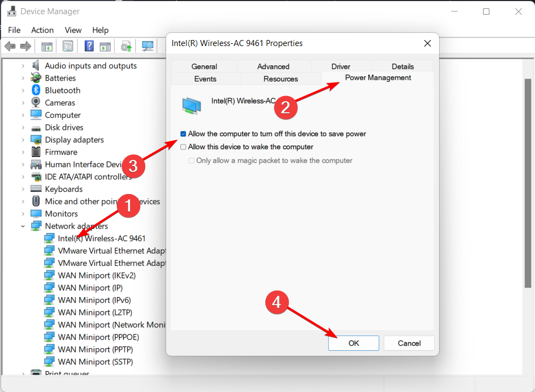Select the Network adapters category icon
The image size is (535, 392).
tap(36, 225)
